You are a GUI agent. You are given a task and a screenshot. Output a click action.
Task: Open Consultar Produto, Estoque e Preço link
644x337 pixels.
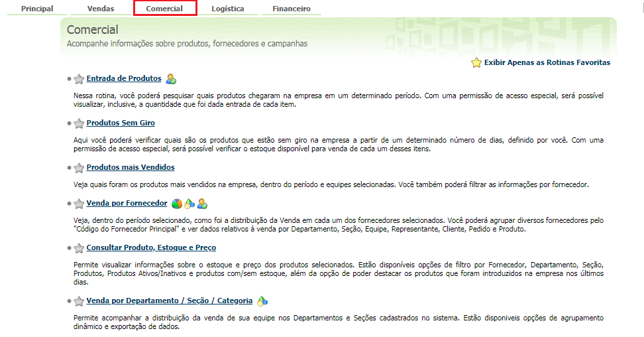[151, 247]
